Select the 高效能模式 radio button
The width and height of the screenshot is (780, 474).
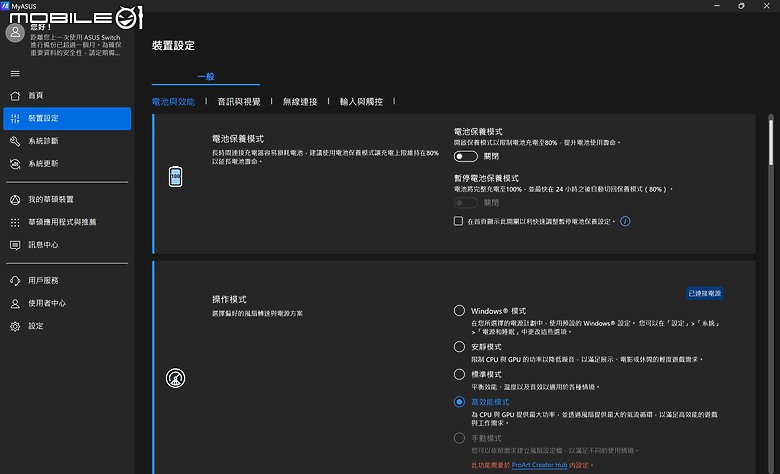coord(459,401)
